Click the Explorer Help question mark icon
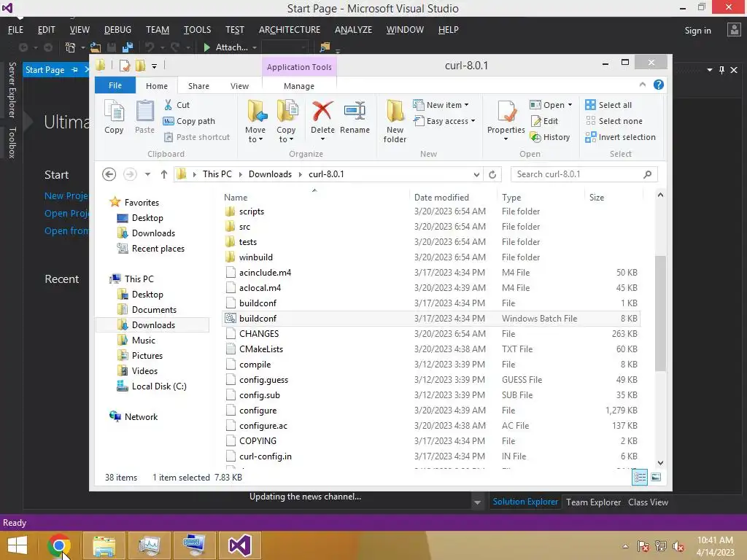Viewport: 747px width, 560px height. pyautogui.click(x=659, y=85)
